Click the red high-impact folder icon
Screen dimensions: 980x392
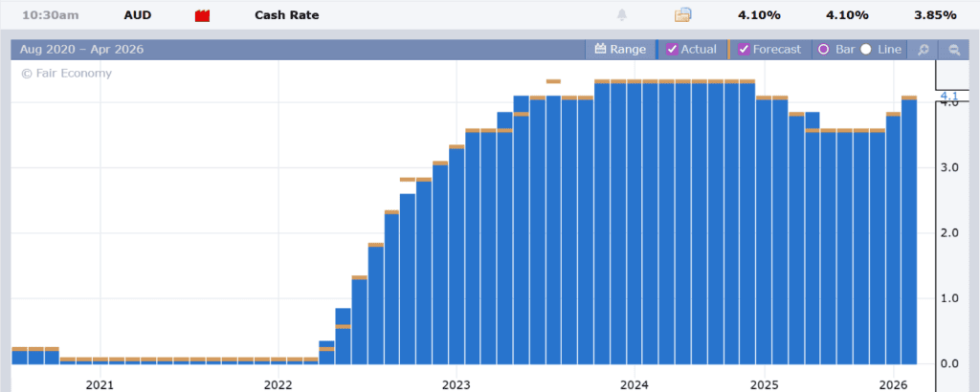(202, 15)
